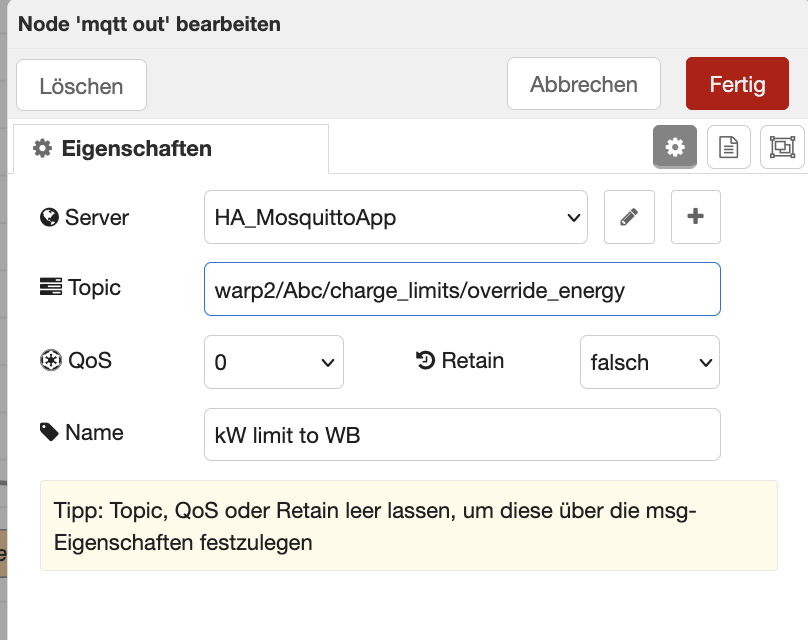Click the Retain label text

click(473, 360)
